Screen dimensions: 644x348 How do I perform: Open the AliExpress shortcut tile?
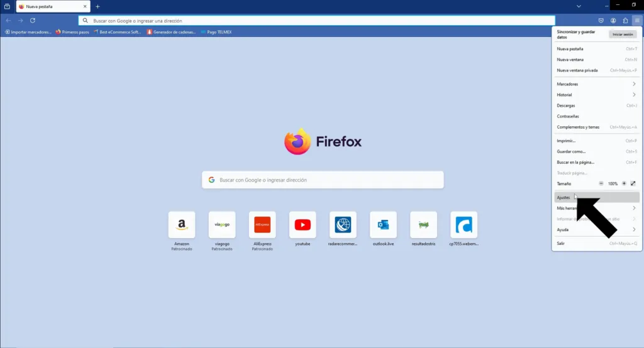pyautogui.click(x=262, y=225)
